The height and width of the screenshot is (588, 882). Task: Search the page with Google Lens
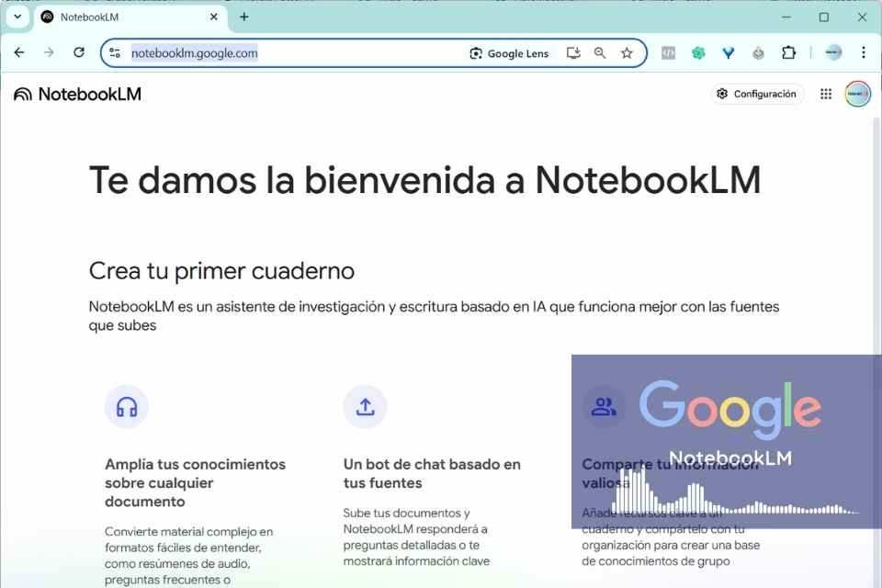509,53
